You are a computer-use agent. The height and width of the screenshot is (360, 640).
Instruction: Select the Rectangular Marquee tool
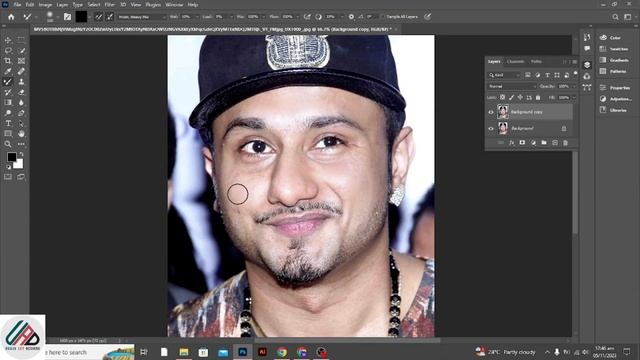pyautogui.click(x=21, y=40)
